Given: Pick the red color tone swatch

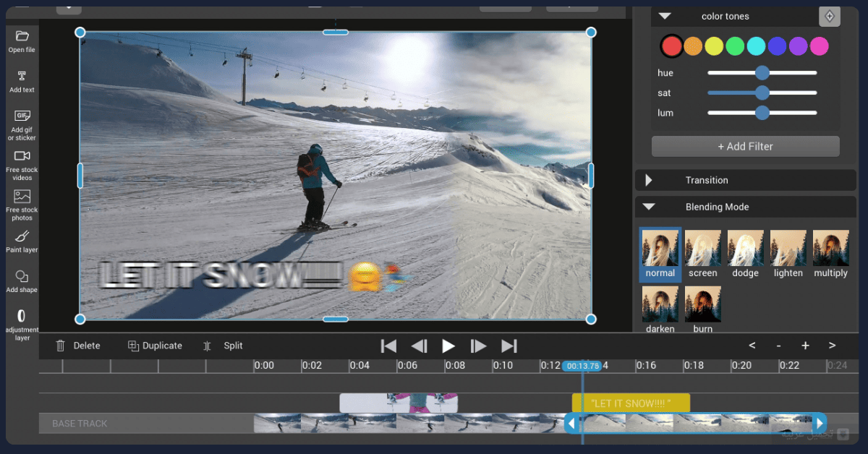Looking at the screenshot, I should (672, 46).
